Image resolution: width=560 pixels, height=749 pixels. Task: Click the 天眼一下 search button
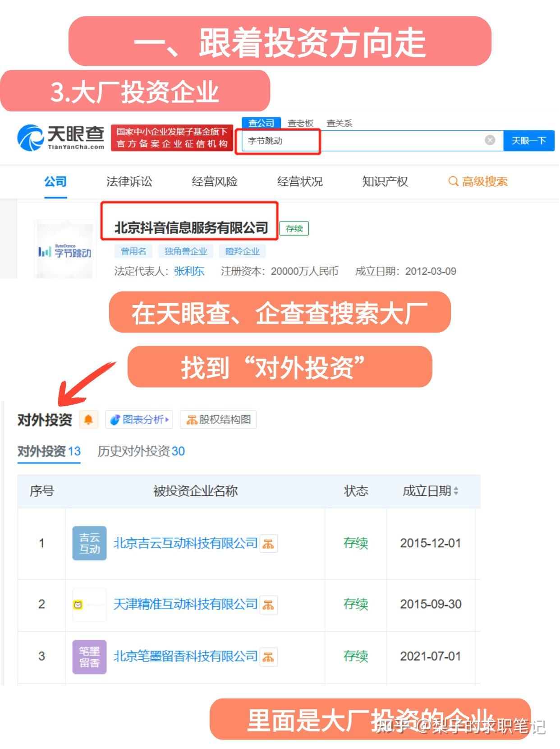point(528,141)
